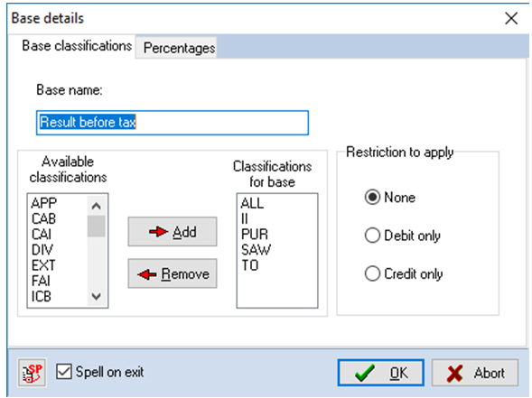Screen dimensions: 532x398
Task: Select FAI in available classifications
Action: tap(41, 281)
